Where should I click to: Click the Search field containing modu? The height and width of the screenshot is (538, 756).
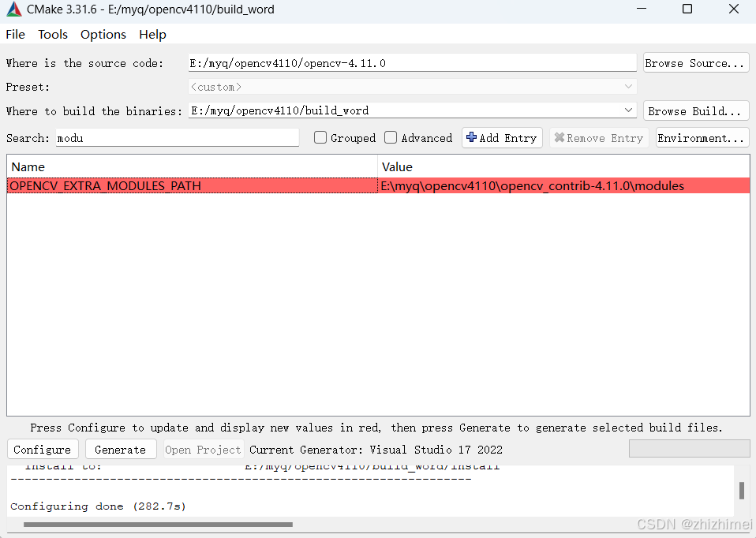[178, 138]
